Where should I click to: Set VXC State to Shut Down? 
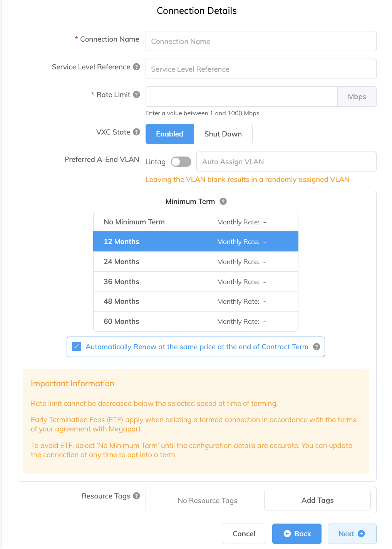223,134
